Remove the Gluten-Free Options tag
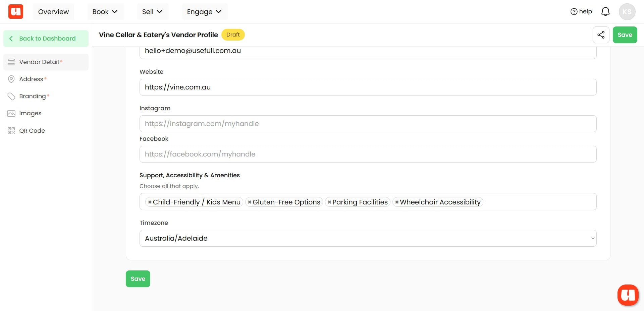This screenshot has width=644, height=311. 250,202
